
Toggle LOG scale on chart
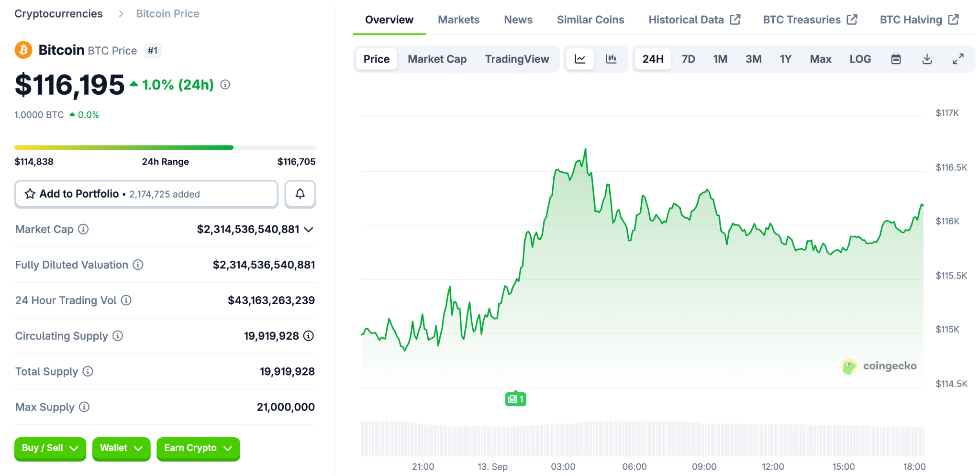(860, 59)
